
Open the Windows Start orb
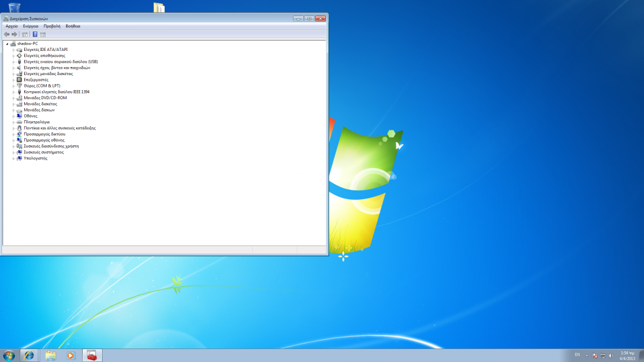[9, 355]
